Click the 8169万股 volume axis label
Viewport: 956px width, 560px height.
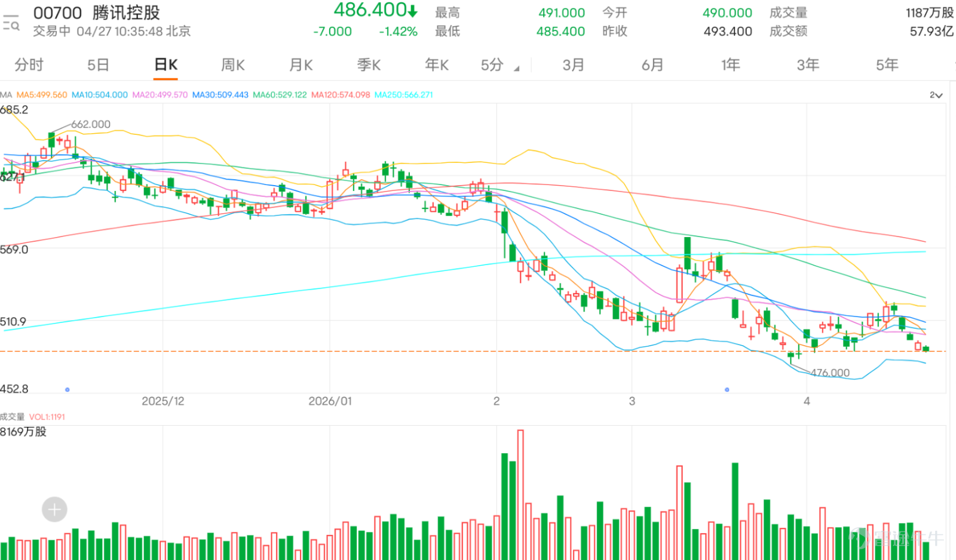click(x=23, y=432)
